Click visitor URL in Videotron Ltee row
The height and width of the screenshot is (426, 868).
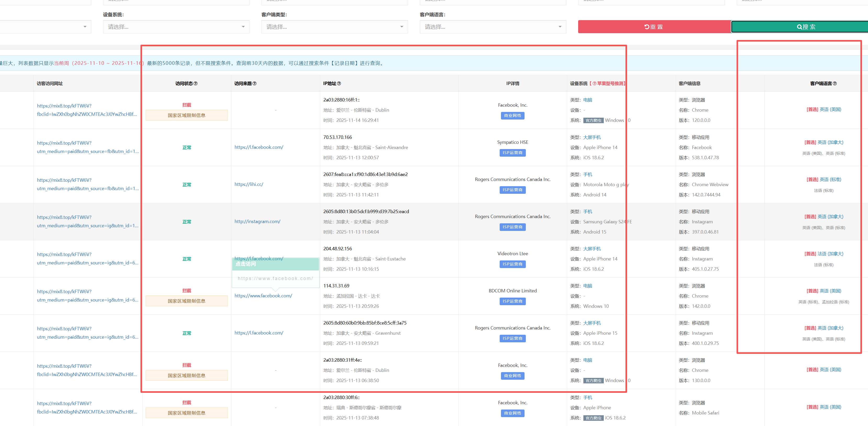coord(64,254)
